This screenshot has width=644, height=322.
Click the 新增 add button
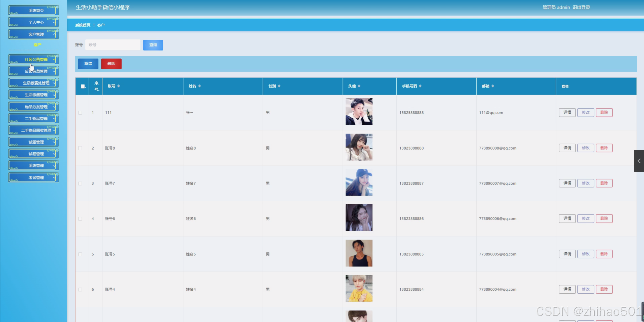click(88, 64)
